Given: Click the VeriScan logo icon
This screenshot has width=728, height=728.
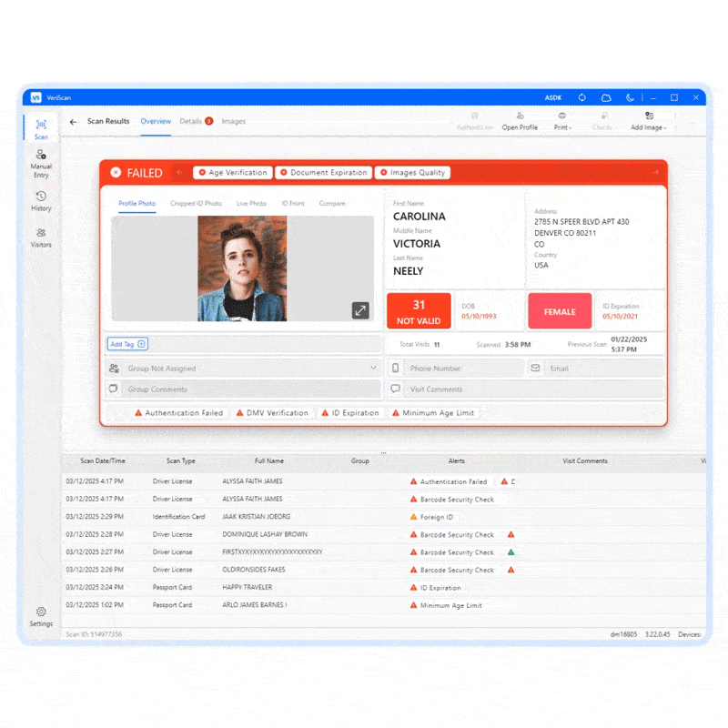Looking at the screenshot, I should [35, 97].
